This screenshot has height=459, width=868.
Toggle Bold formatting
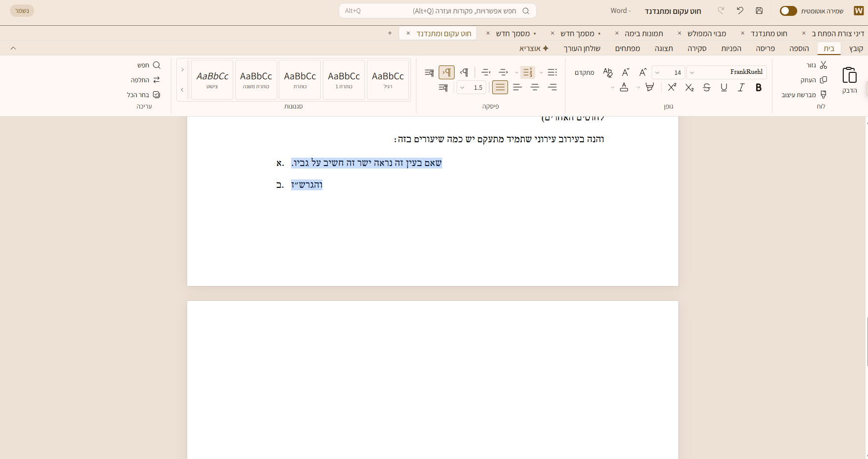tap(758, 88)
